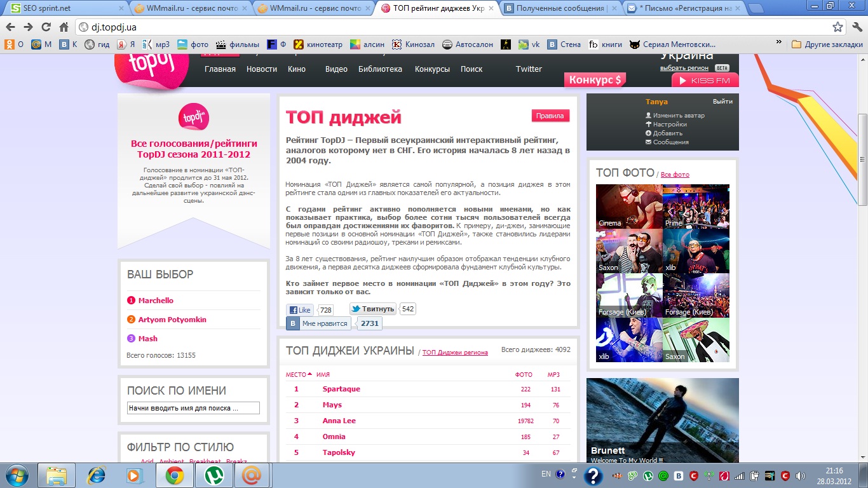The width and height of the screenshot is (868, 488).
Task: Click the address bar showing dj.topdj.ua
Action: point(454,27)
